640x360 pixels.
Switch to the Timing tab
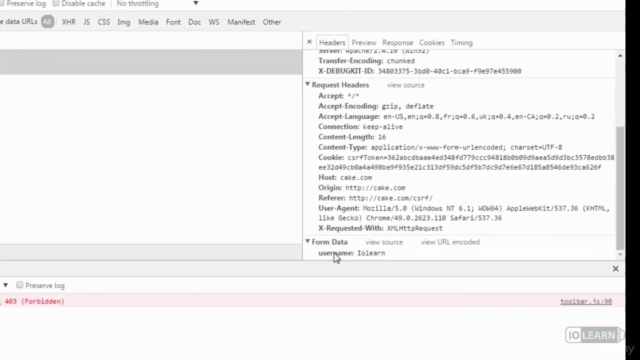click(462, 42)
